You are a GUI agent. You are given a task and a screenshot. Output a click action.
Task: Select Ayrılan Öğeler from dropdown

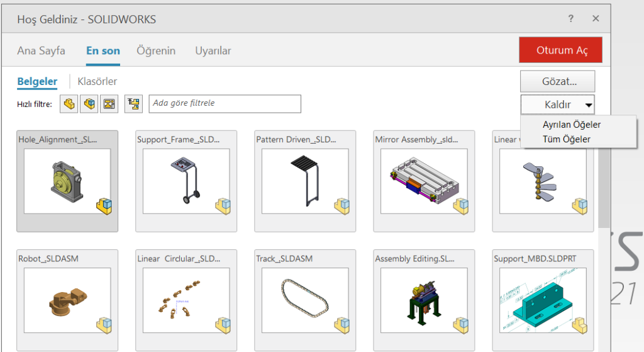pyautogui.click(x=571, y=125)
